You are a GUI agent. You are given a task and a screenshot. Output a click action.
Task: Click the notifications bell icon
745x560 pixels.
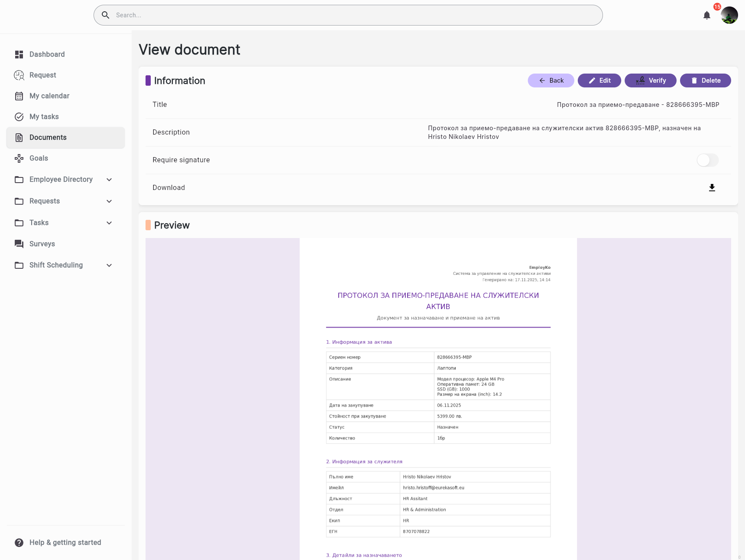pos(707,16)
